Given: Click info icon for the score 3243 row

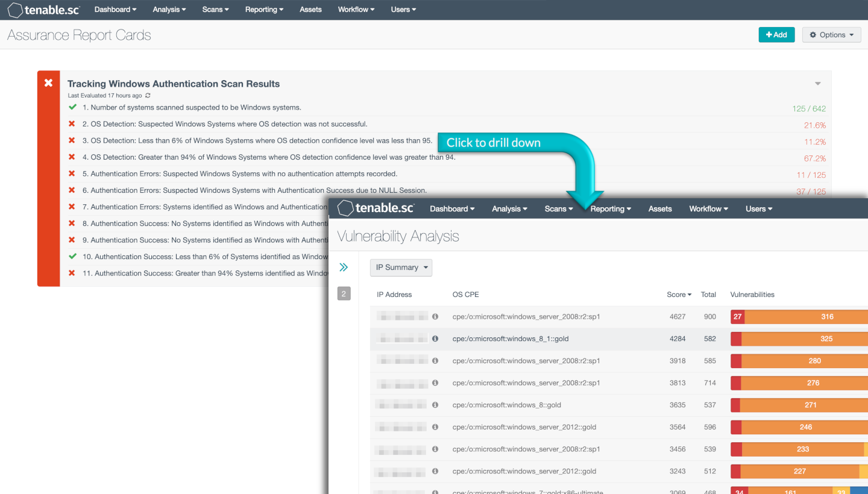Looking at the screenshot, I should coord(435,471).
